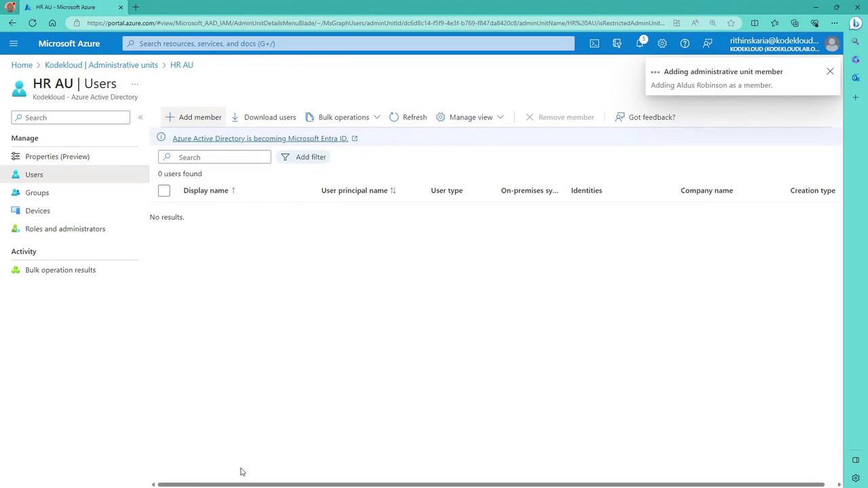
Task: Open the browser Settings and more menu
Action: pos(834,23)
